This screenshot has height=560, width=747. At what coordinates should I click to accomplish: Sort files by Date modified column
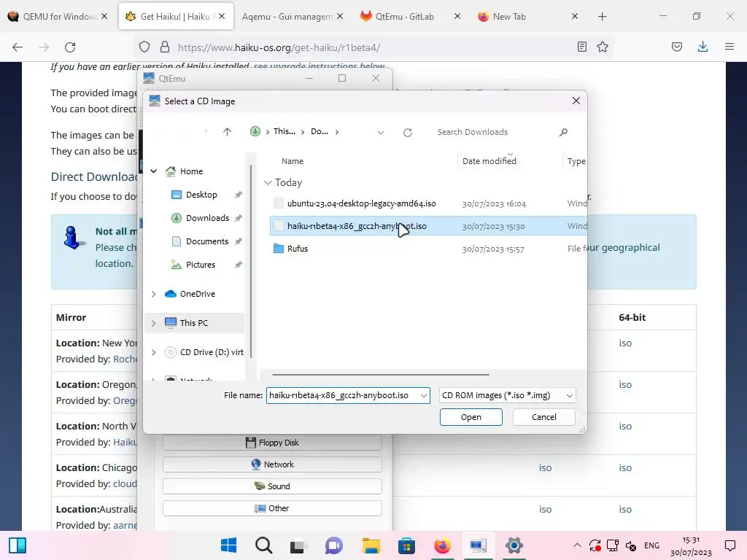click(489, 161)
